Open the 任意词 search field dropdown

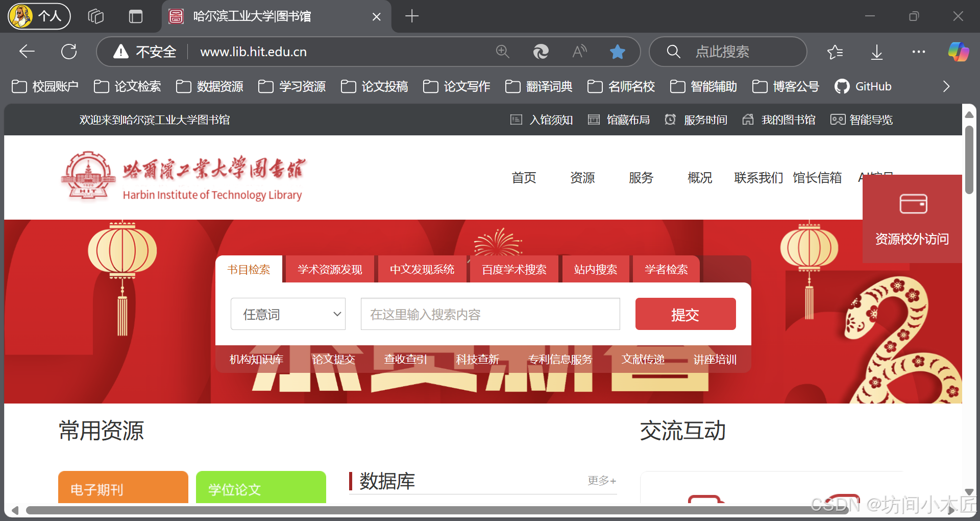288,314
